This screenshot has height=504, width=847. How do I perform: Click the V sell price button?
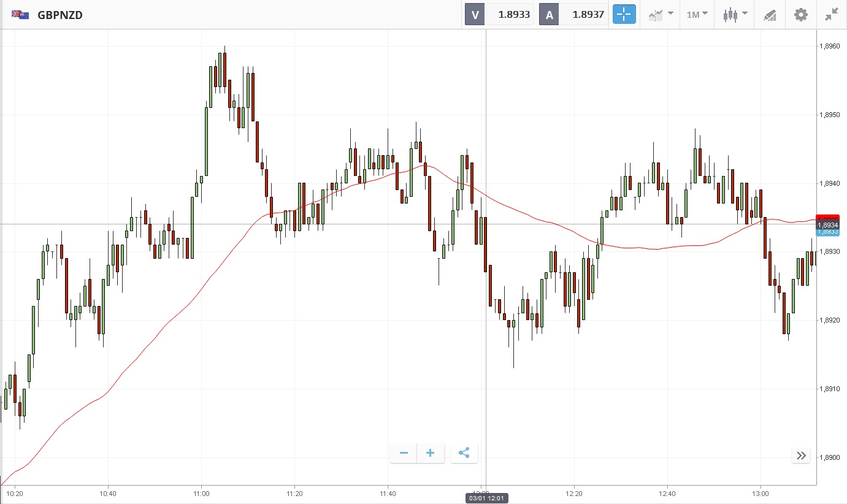coord(499,15)
